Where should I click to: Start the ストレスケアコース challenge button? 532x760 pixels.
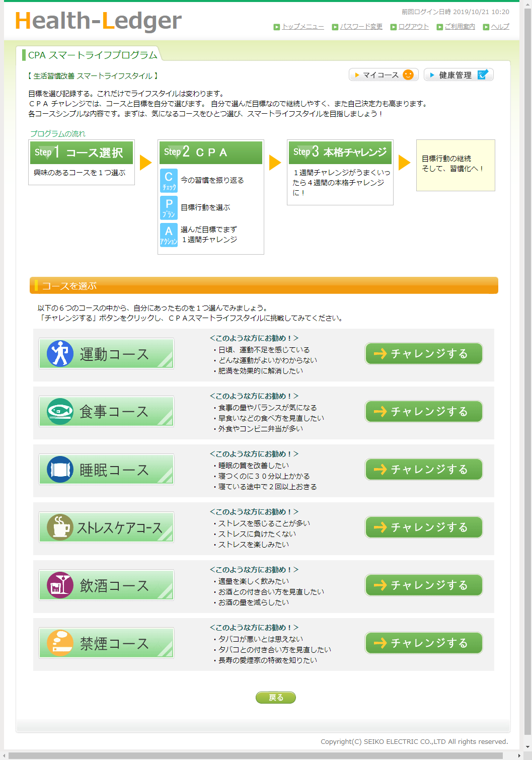(x=424, y=527)
